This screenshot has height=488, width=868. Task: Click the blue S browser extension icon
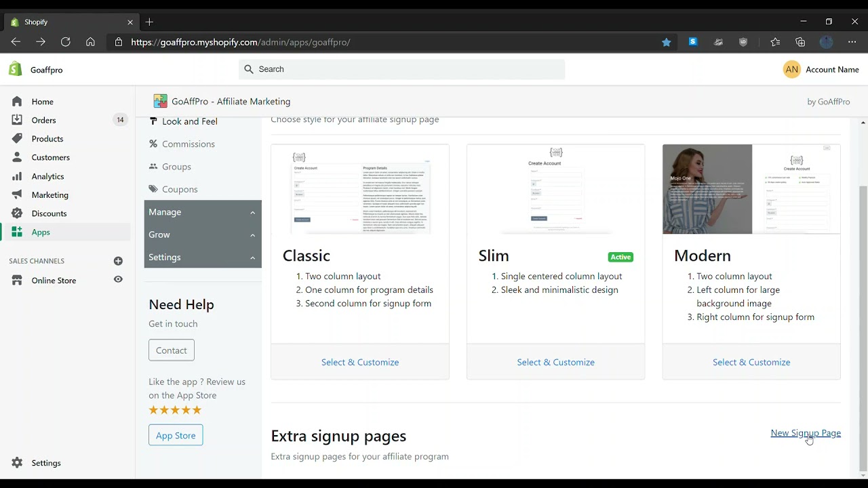(x=692, y=42)
